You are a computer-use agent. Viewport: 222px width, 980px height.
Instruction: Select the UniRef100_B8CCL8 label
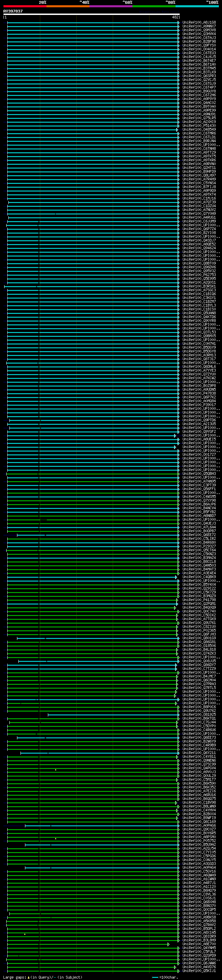[199, 561]
